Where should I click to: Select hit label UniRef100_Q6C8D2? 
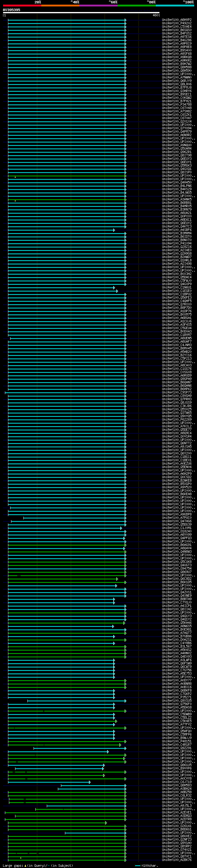tap(177, 579)
